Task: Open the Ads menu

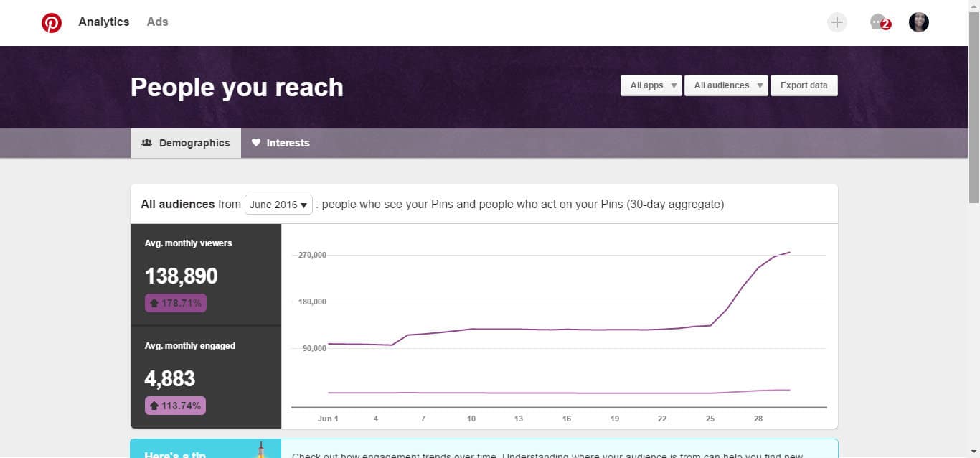Action: pyautogui.click(x=157, y=22)
